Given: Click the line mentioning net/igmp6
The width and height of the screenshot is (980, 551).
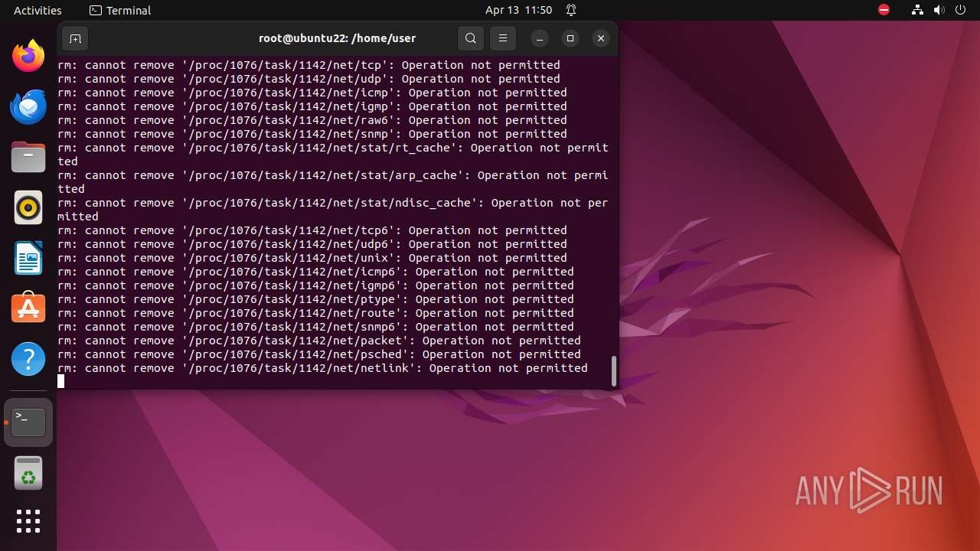Looking at the screenshot, I should click(x=315, y=285).
